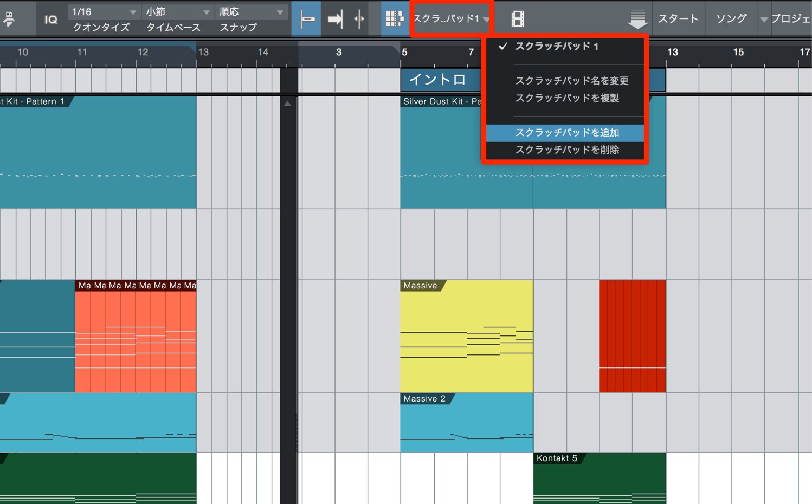Click the stamp tool icon at toolbar left
The height and width of the screenshot is (504, 812).
[x=9, y=20]
